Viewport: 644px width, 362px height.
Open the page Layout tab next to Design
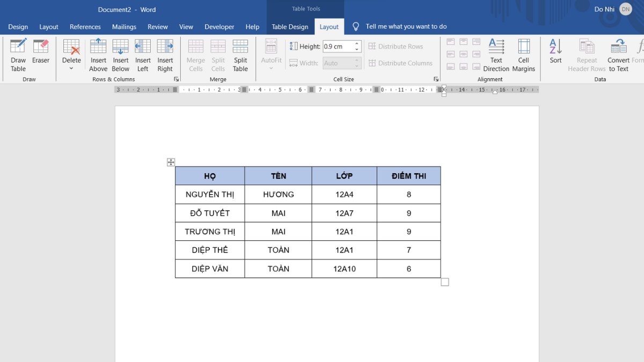[49, 27]
